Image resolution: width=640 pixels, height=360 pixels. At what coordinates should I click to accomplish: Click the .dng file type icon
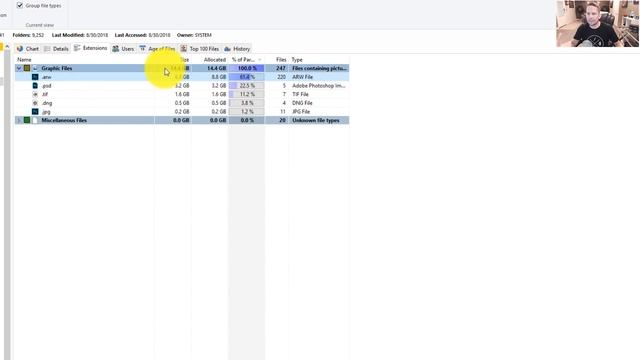(x=35, y=103)
